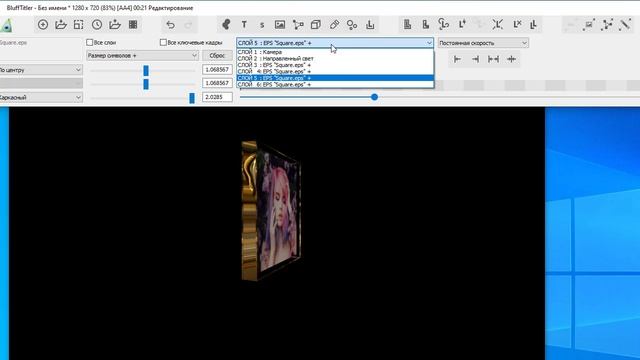The height and width of the screenshot is (360, 640).
Task: Open a show file with the folder icon
Action: (x=61, y=24)
